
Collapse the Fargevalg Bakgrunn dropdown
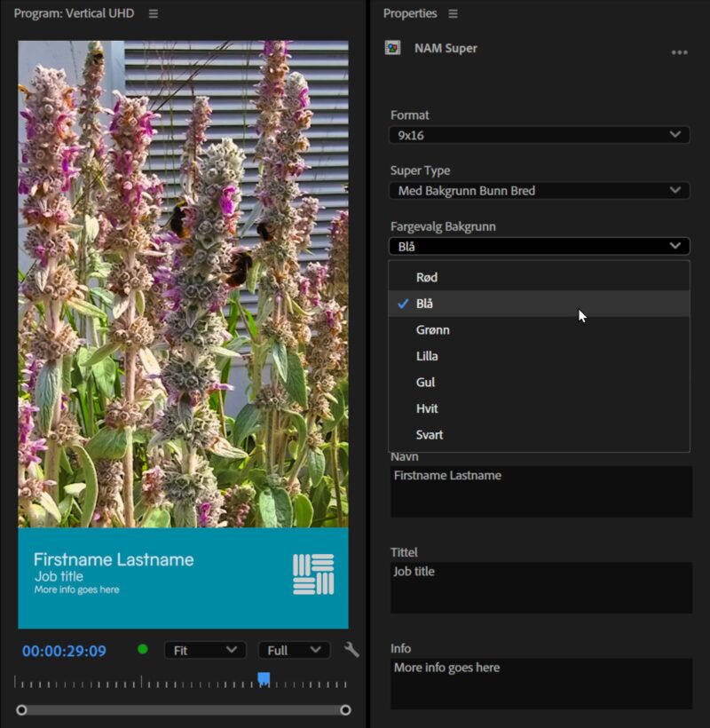coord(539,246)
